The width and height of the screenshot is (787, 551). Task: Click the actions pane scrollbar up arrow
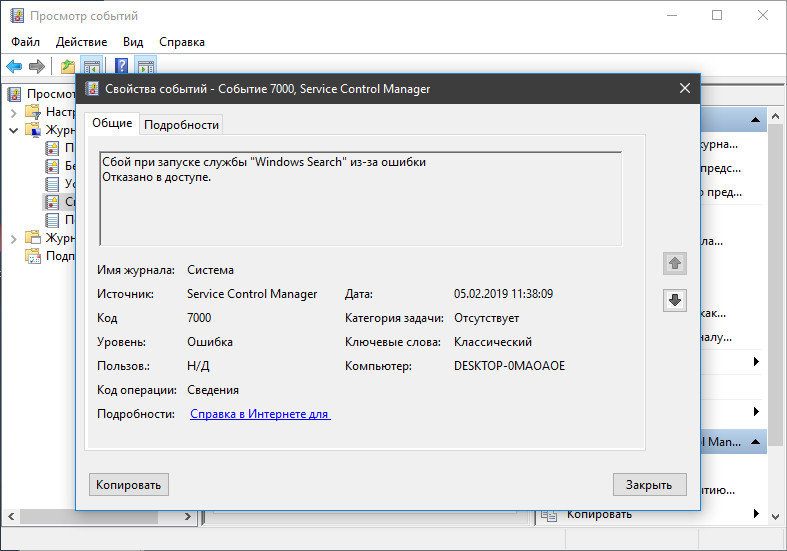pyautogui.click(x=775, y=116)
